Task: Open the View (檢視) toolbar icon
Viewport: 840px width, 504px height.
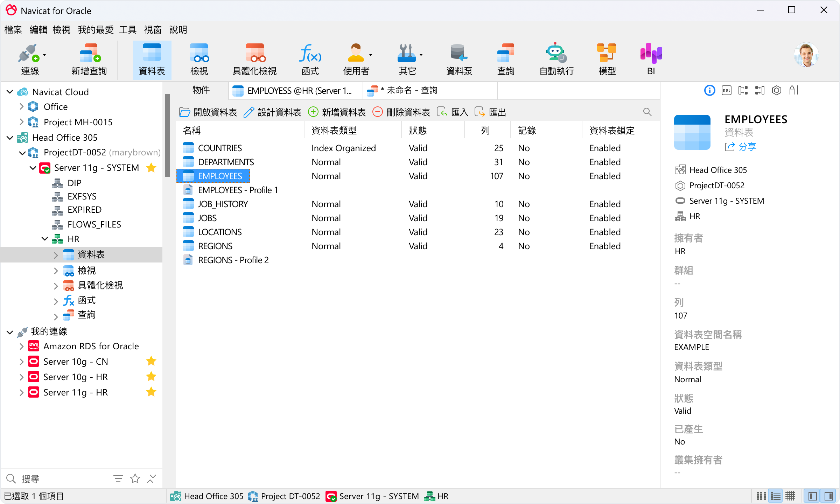Action: point(199,59)
